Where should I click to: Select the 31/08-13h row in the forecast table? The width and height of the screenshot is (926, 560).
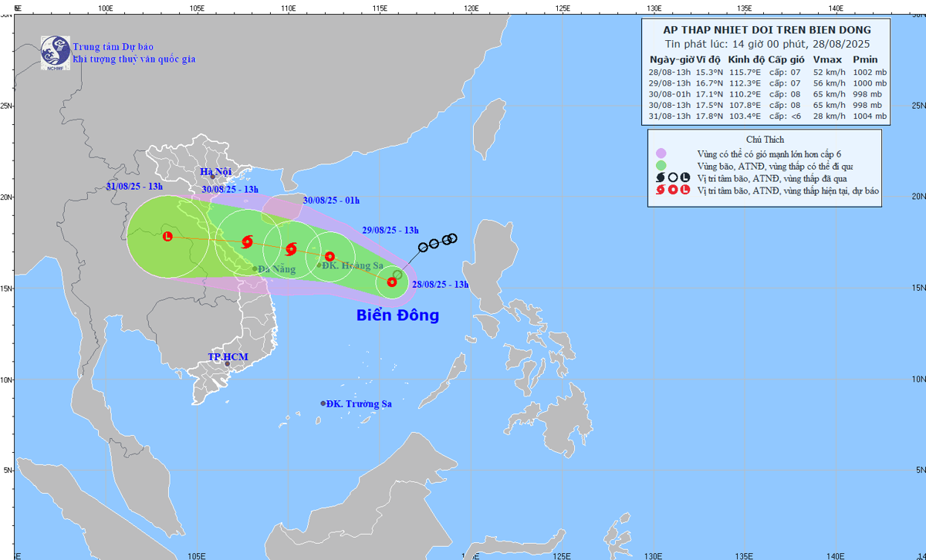point(767,116)
